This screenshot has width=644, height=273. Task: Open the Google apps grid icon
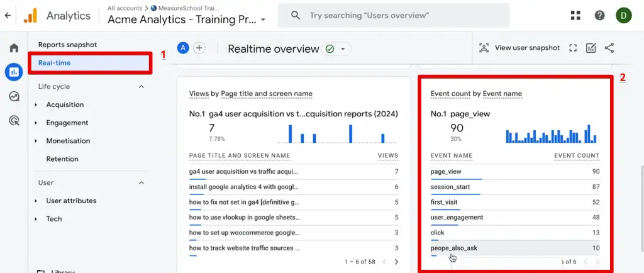[x=575, y=16]
